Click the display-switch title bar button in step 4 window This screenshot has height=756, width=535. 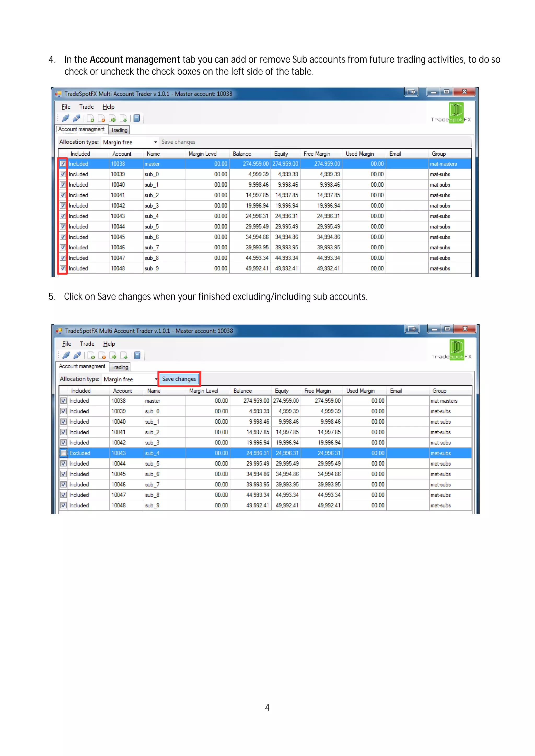(411, 92)
